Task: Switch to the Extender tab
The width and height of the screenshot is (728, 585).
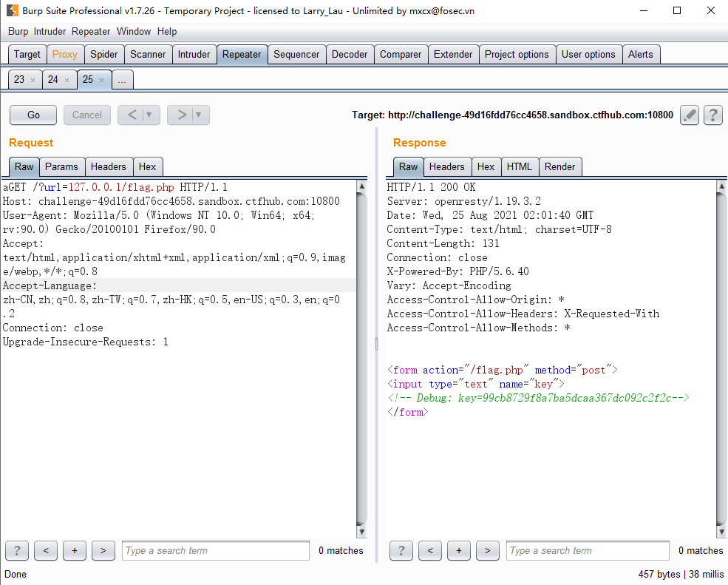Action: tap(453, 55)
